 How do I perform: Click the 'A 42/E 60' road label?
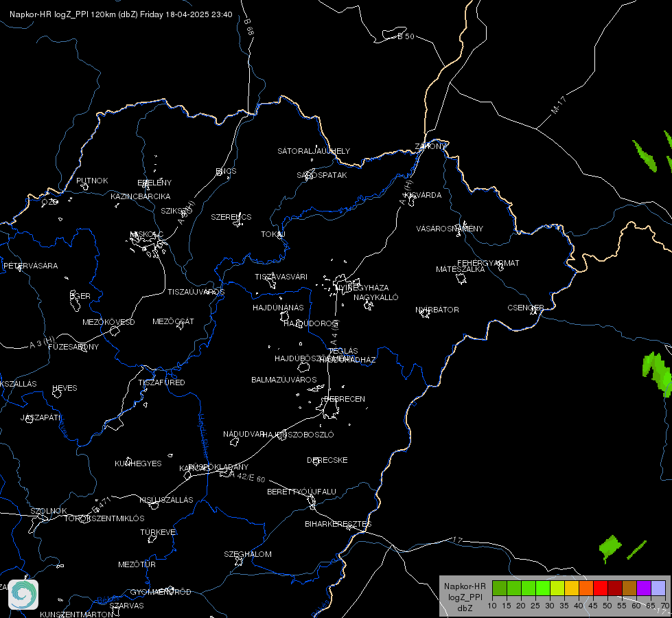247,477
